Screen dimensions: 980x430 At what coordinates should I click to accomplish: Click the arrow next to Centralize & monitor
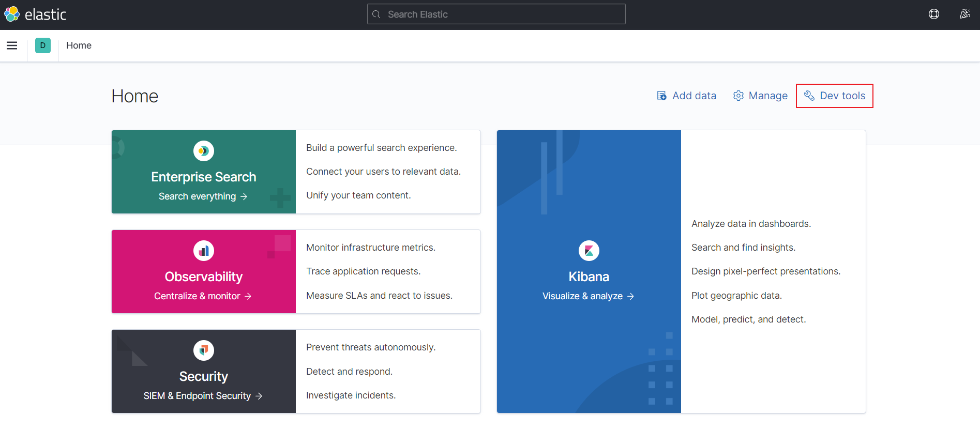(248, 296)
